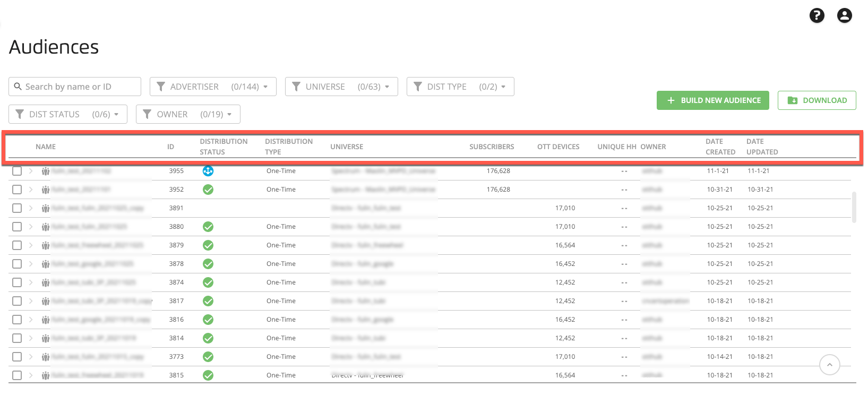The image size is (868, 404).
Task: Click the green check status for ID 3879
Action: [208, 245]
